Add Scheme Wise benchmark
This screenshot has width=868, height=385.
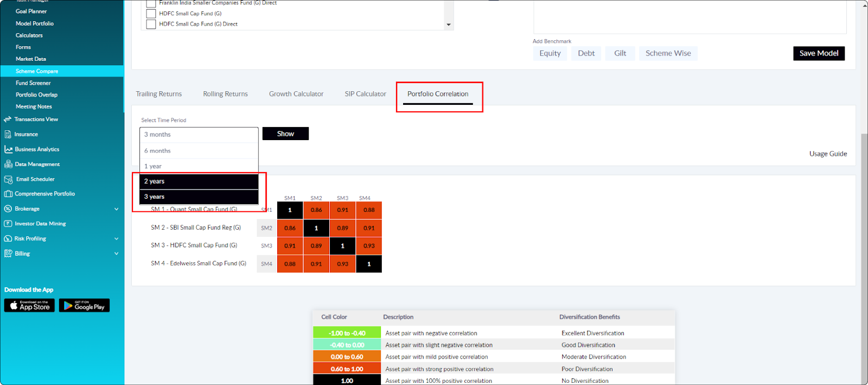tap(668, 53)
